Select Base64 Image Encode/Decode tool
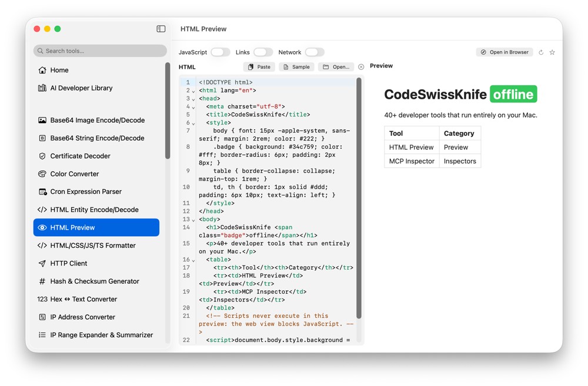This screenshot has height=386, width=588. (96, 120)
